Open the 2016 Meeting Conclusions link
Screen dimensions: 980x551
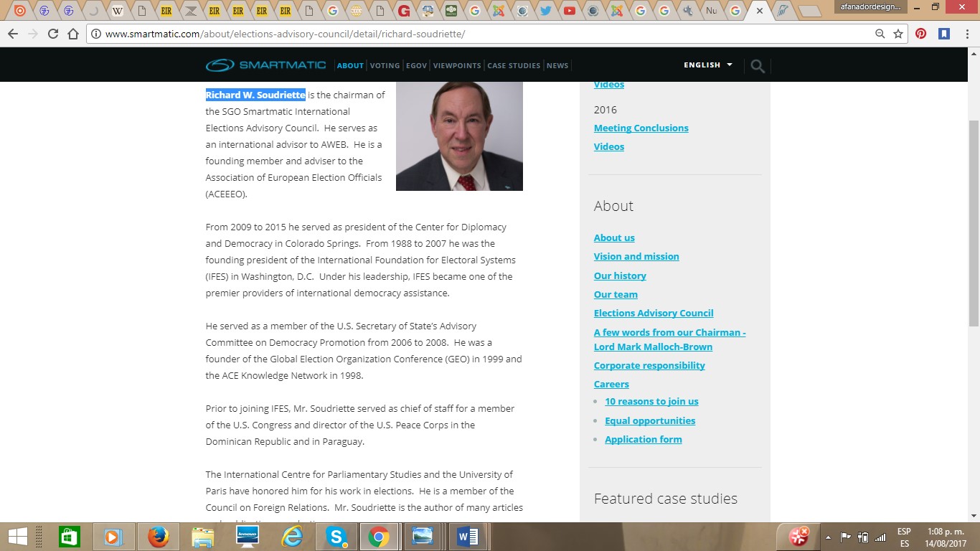(641, 128)
